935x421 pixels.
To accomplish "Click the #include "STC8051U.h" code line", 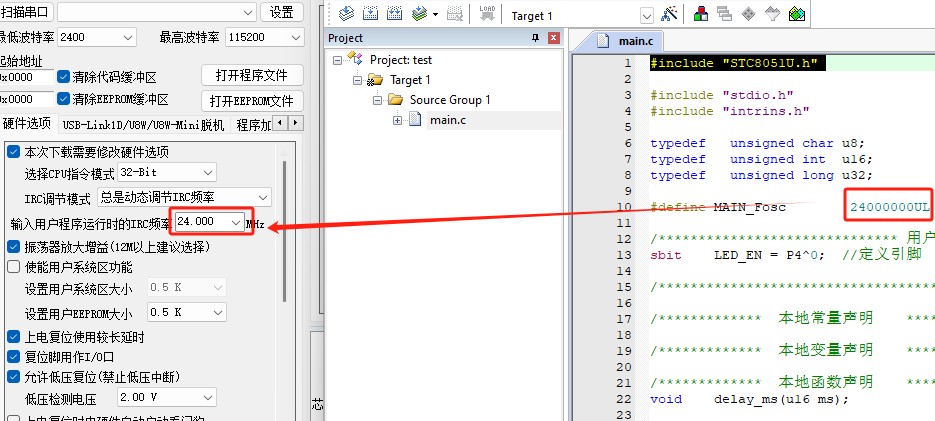I will click(x=738, y=63).
